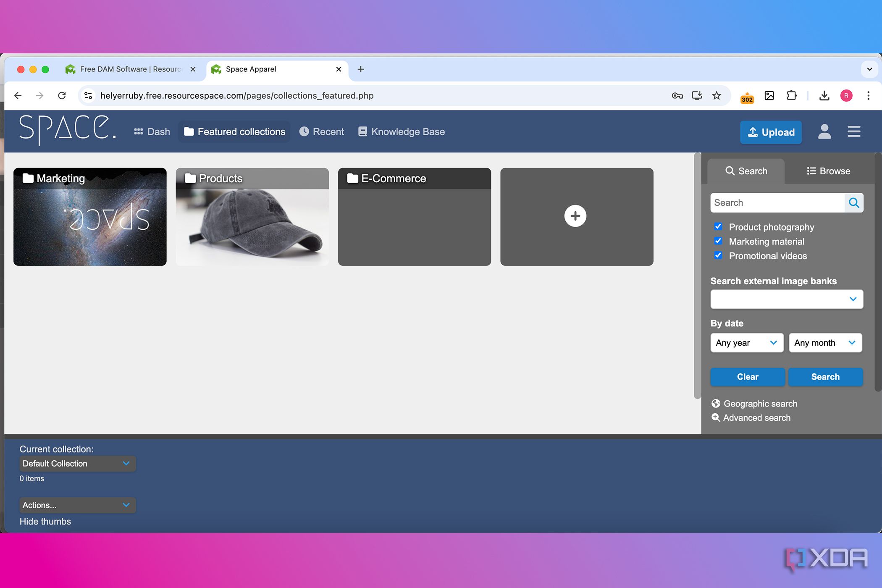The width and height of the screenshot is (882, 588).
Task: Switch to the Browse tab
Action: (828, 171)
